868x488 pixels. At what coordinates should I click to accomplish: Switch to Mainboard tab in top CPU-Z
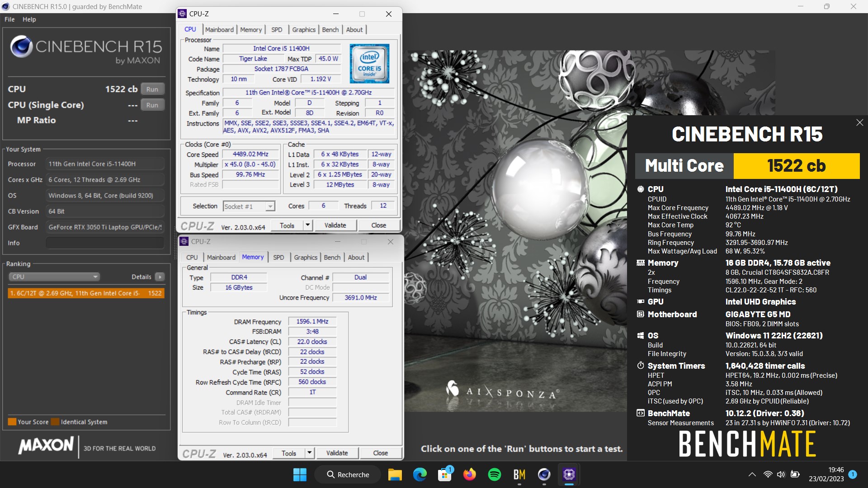(219, 29)
